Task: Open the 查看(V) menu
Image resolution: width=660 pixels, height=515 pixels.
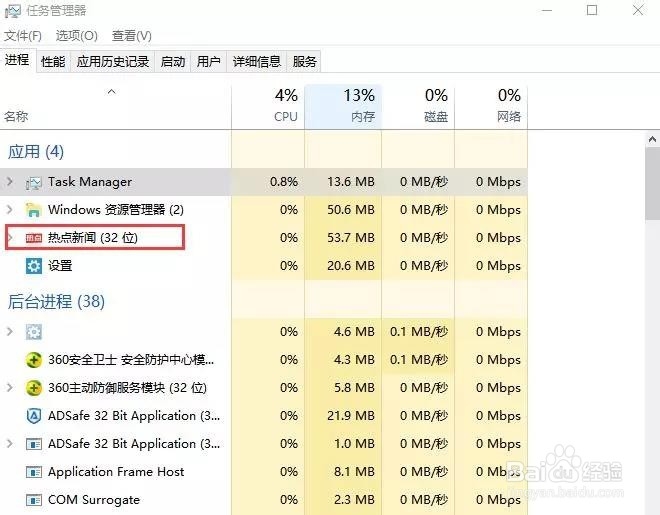Action: pyautogui.click(x=132, y=36)
